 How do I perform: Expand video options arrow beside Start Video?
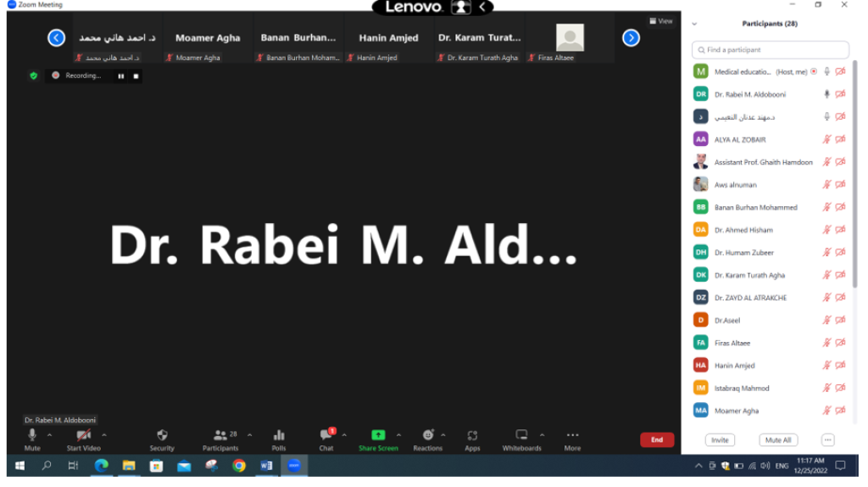pyautogui.click(x=104, y=435)
